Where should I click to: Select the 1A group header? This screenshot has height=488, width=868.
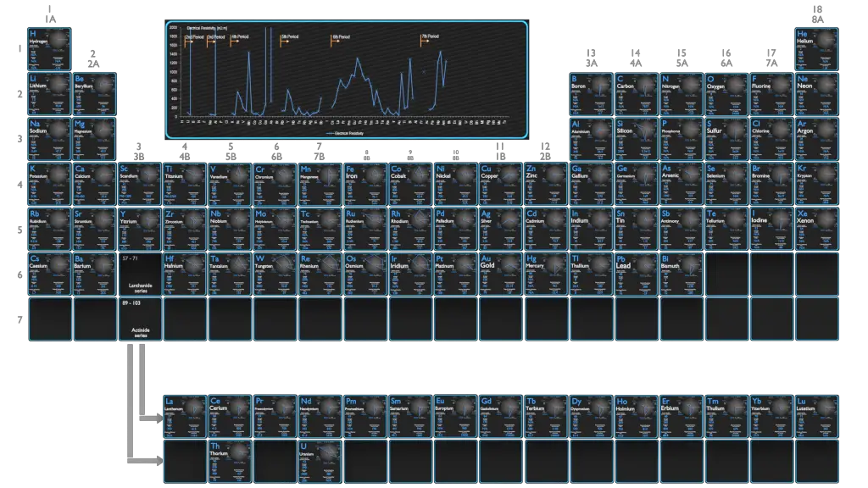(x=51, y=15)
